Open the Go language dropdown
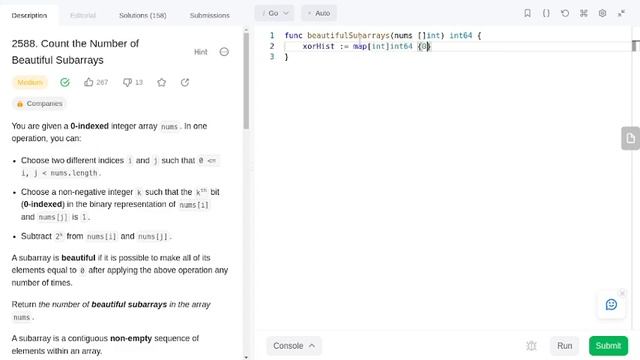This screenshot has width=640, height=360. [274, 13]
